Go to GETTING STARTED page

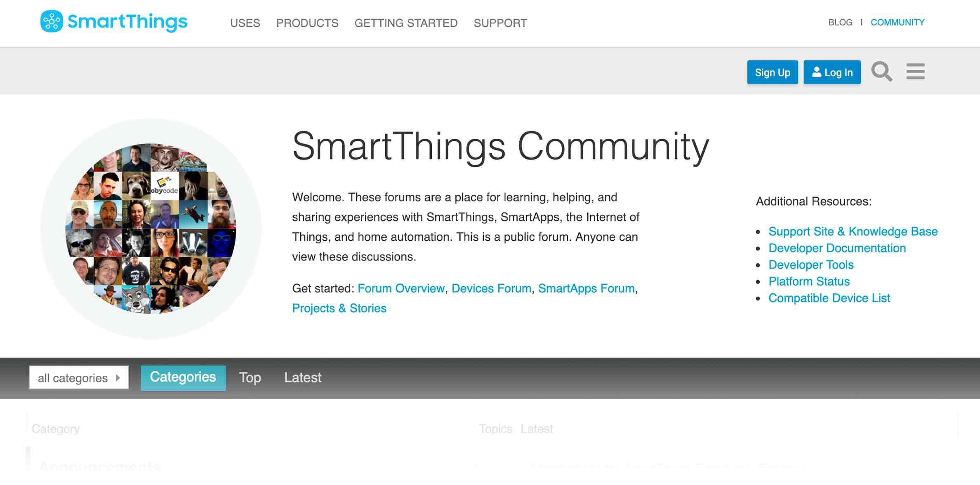coord(406,23)
